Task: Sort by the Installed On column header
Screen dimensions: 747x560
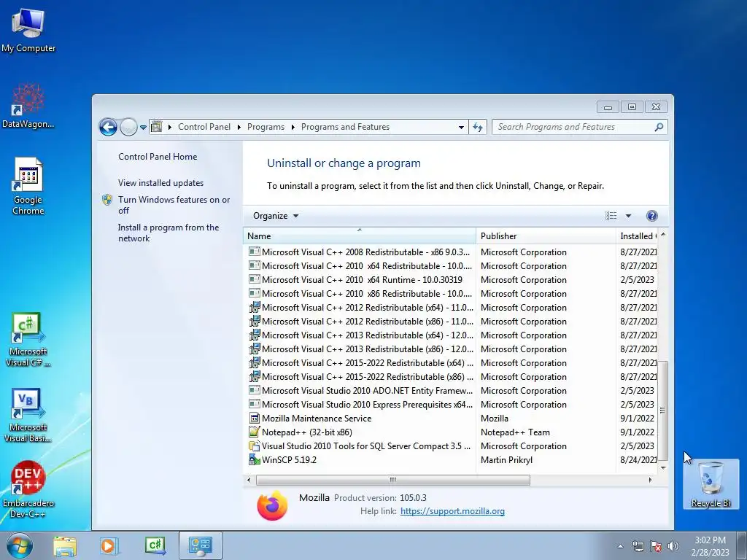Action: click(637, 236)
